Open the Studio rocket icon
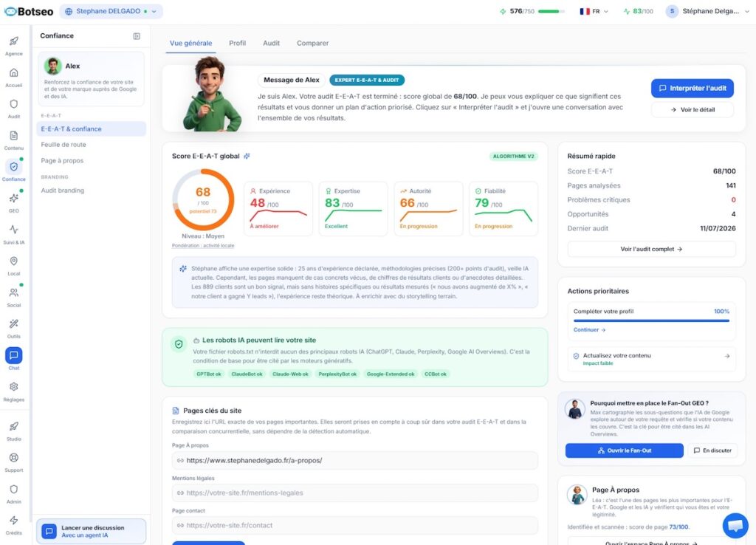756x545 pixels. click(x=14, y=426)
